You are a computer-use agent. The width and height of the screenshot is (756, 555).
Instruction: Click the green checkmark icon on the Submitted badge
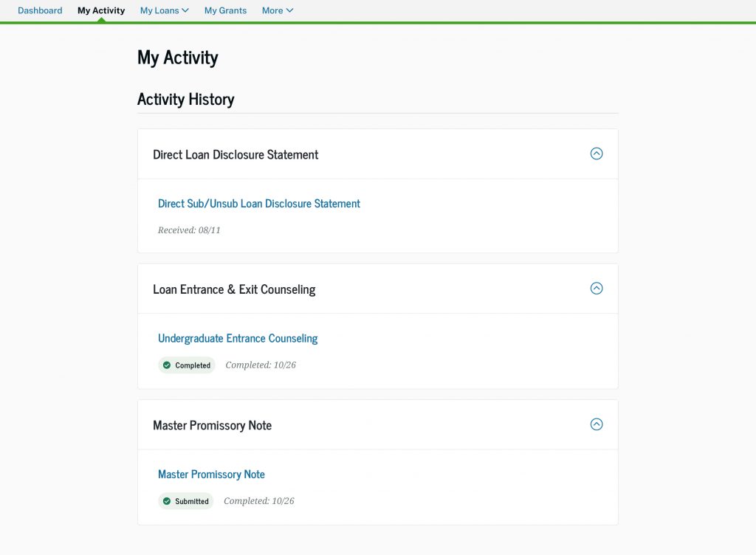(x=167, y=500)
